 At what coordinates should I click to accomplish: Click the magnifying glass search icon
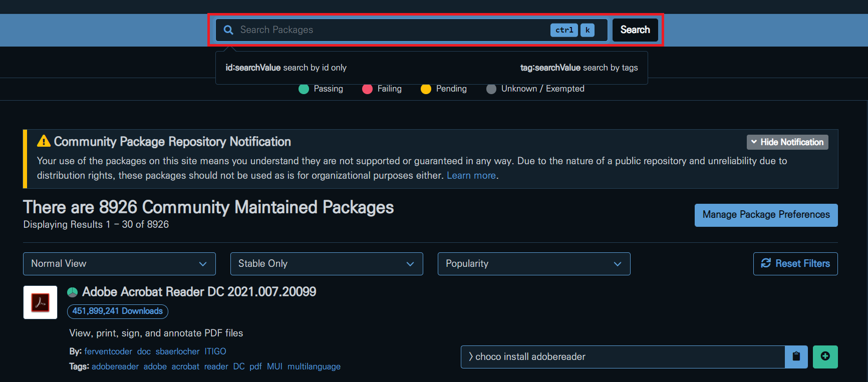(x=228, y=30)
